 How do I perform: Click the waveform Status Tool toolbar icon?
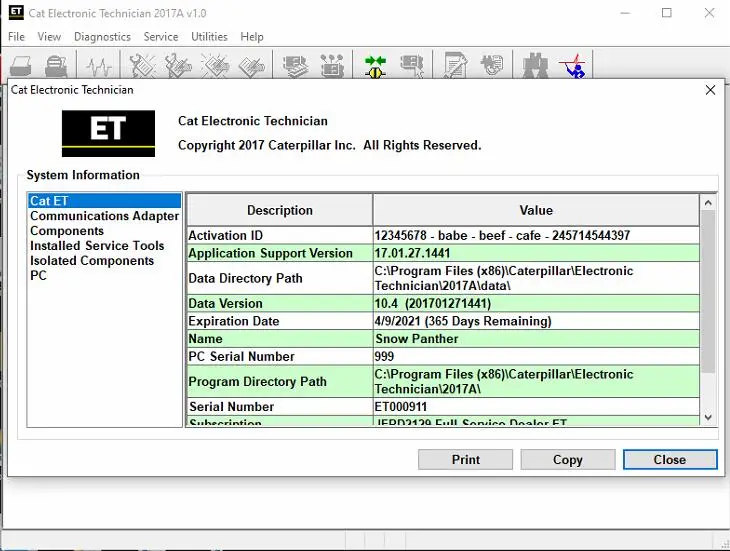[99, 66]
